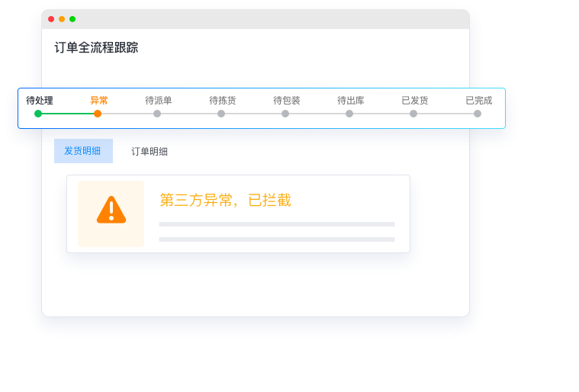Screen dimensions: 579x392
Task: Select the 待包装 step dot
Action: pos(285,114)
